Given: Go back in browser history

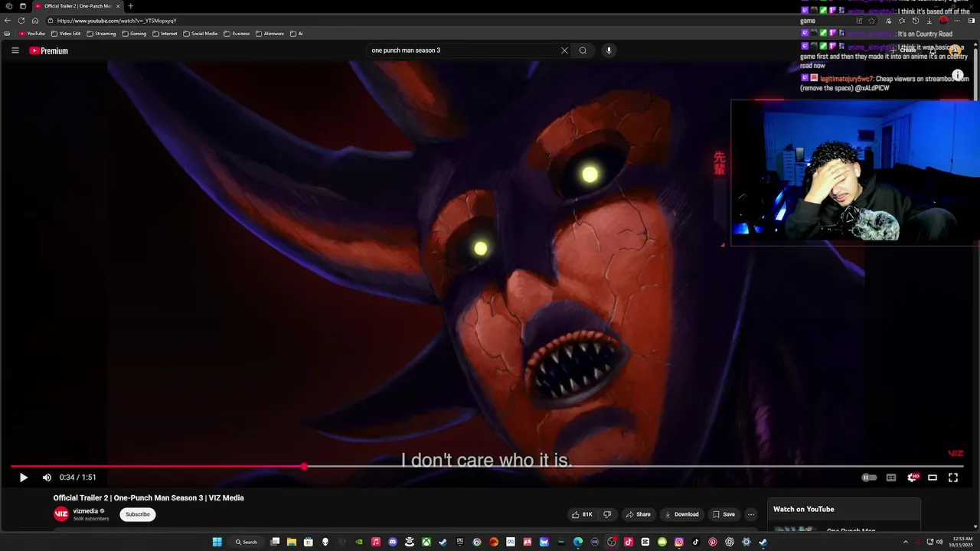Looking at the screenshot, I should tap(8, 21).
